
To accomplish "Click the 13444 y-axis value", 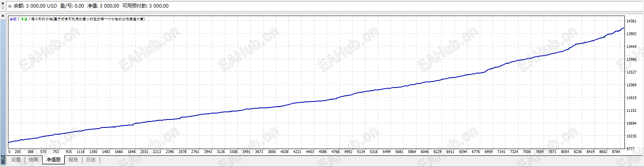I will coord(631,47).
